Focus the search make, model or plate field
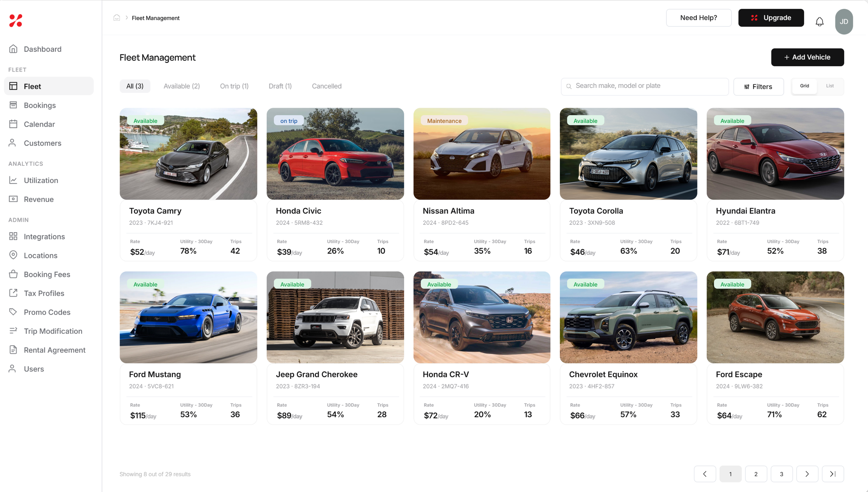Image resolution: width=868 pixels, height=492 pixels. tap(644, 86)
